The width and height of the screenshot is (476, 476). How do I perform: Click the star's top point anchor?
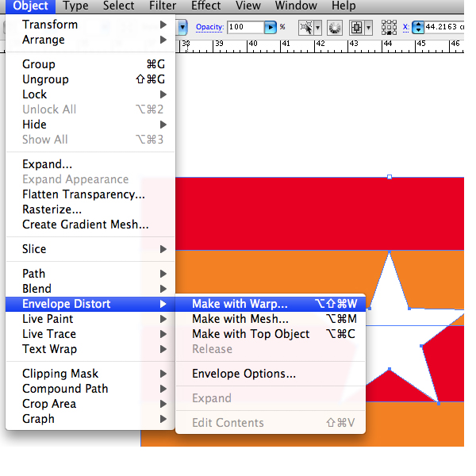390,251
